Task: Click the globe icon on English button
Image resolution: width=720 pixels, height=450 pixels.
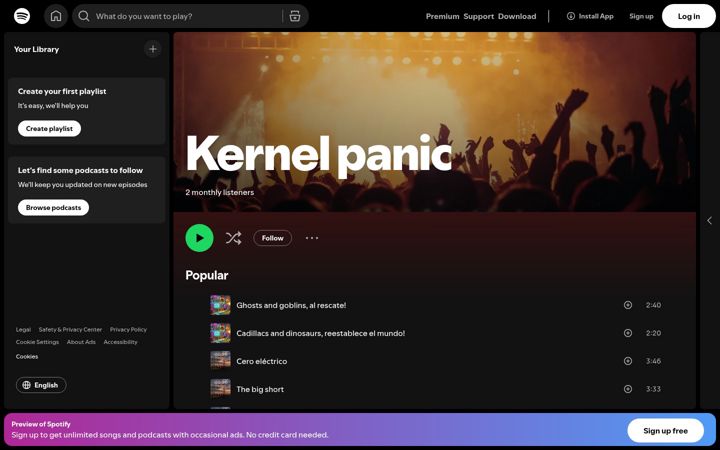Action: pos(27,385)
